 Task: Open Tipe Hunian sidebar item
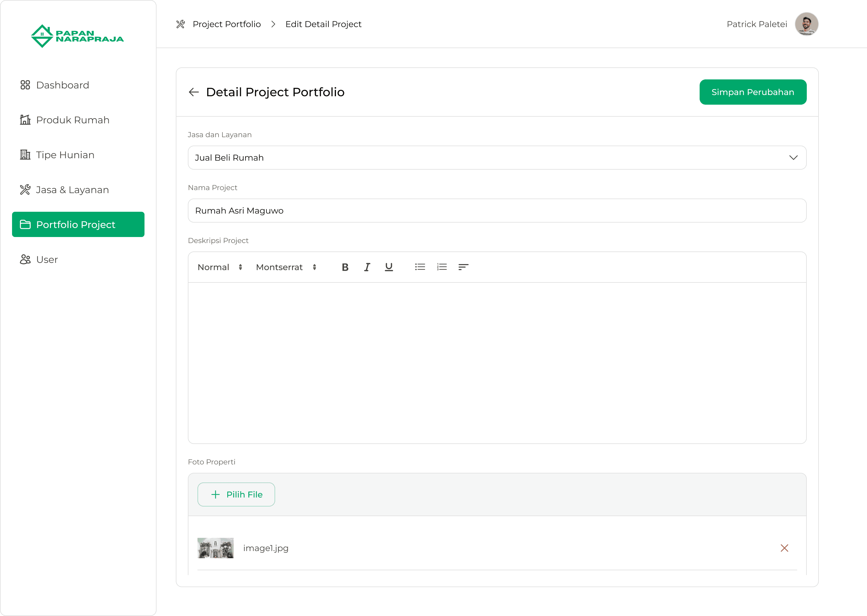pos(65,155)
